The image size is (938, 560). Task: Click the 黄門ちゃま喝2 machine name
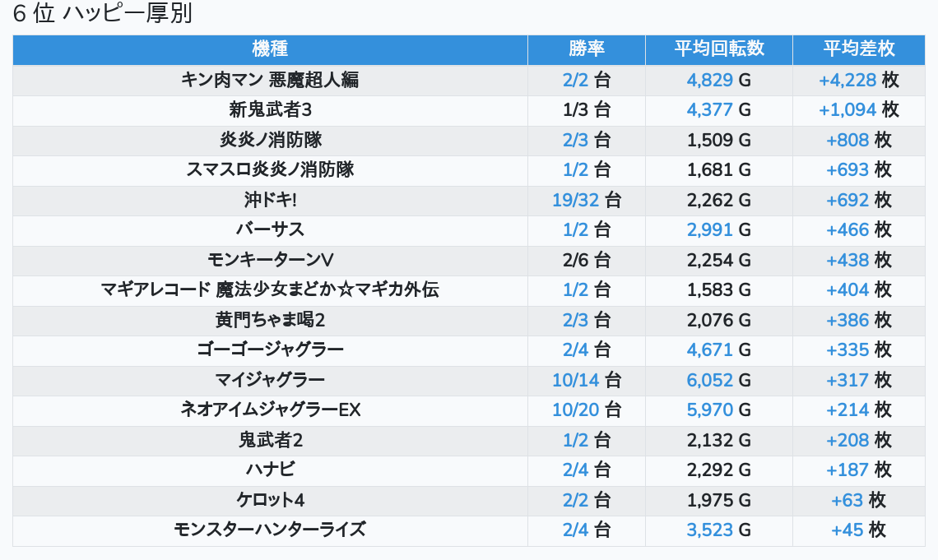coord(270,321)
